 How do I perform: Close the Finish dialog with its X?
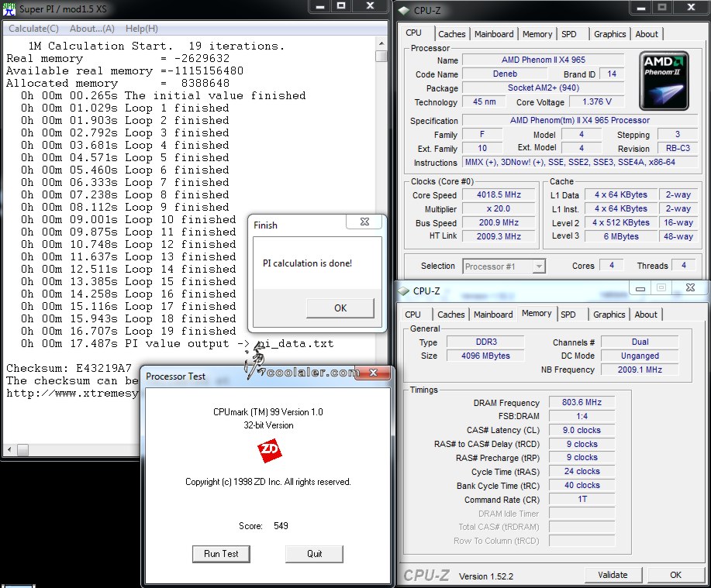coord(364,222)
